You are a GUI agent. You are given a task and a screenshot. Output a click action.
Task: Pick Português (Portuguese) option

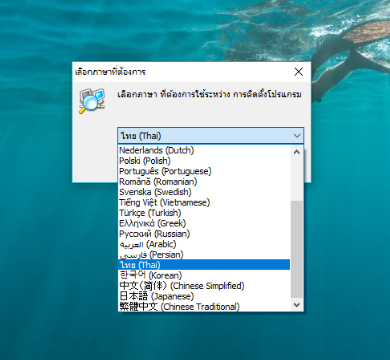point(204,171)
